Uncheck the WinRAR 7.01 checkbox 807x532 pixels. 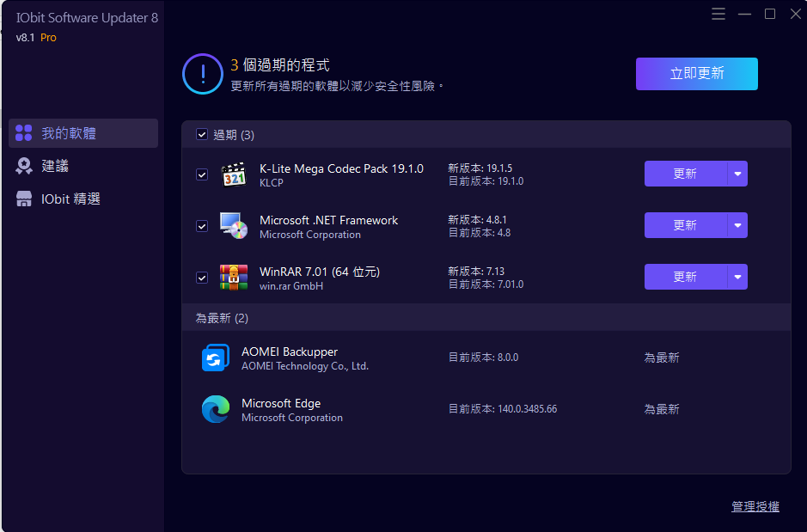(202, 278)
